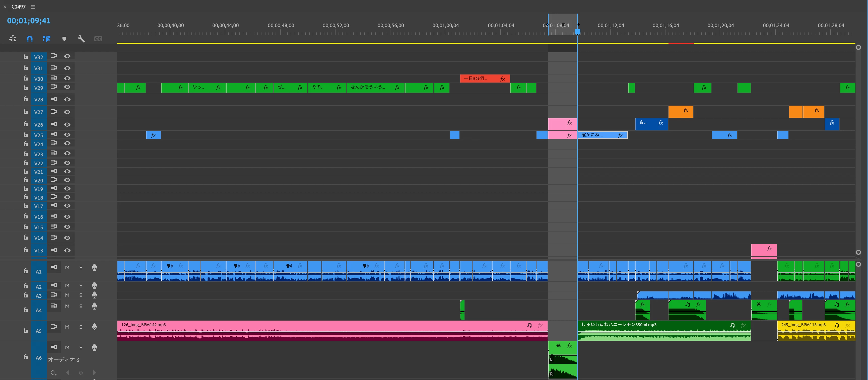Viewport: 868px width, 380px height.
Task: Open wrench Timeline Display Settings
Action: (x=81, y=39)
